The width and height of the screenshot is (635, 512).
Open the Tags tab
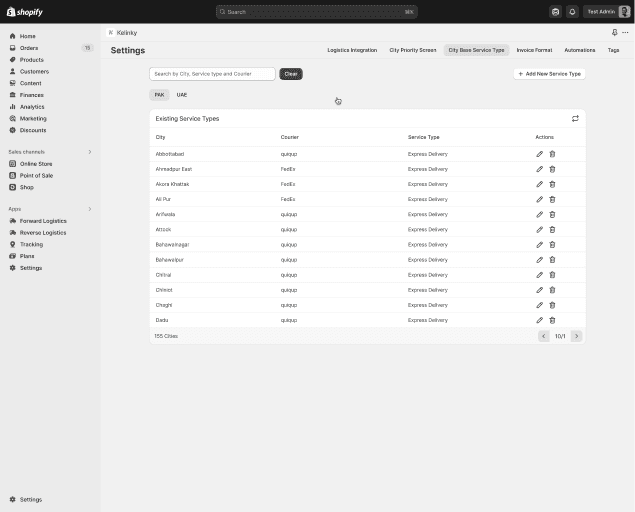click(613, 50)
